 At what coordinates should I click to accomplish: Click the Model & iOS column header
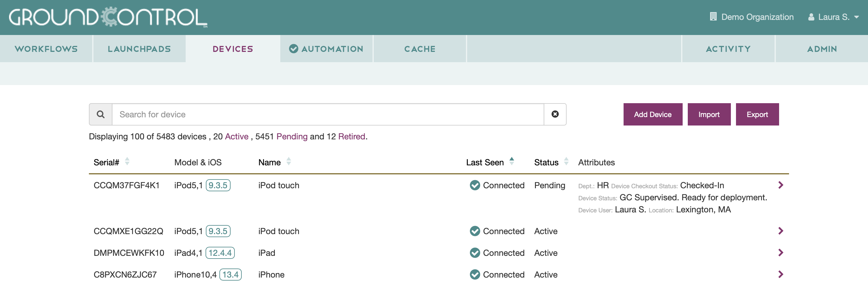(198, 162)
